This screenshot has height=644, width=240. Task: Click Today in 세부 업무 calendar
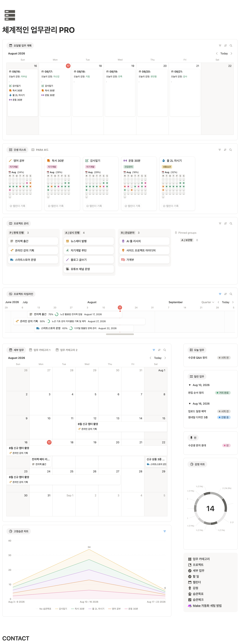tap(158, 358)
